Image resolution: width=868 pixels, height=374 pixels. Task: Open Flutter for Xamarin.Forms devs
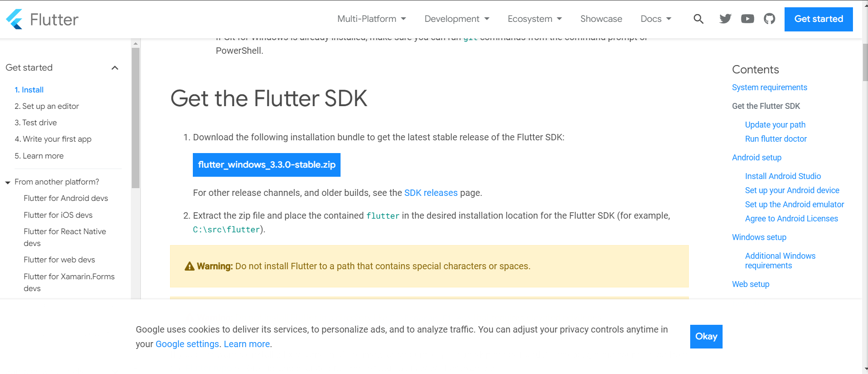point(69,282)
